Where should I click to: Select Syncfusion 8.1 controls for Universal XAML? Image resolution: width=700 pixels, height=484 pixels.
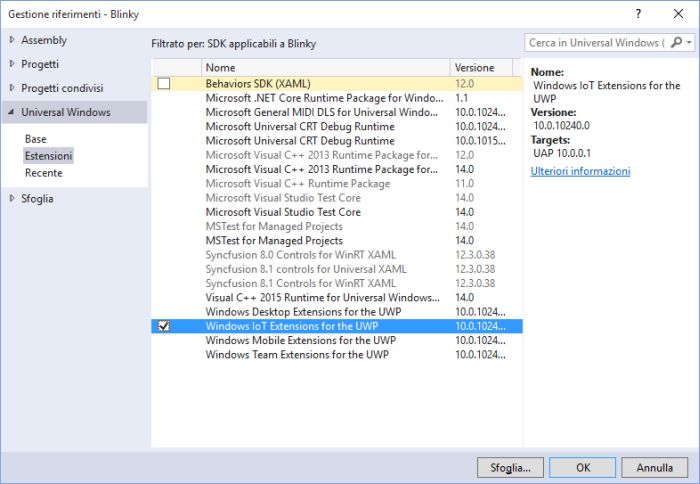tap(337, 269)
